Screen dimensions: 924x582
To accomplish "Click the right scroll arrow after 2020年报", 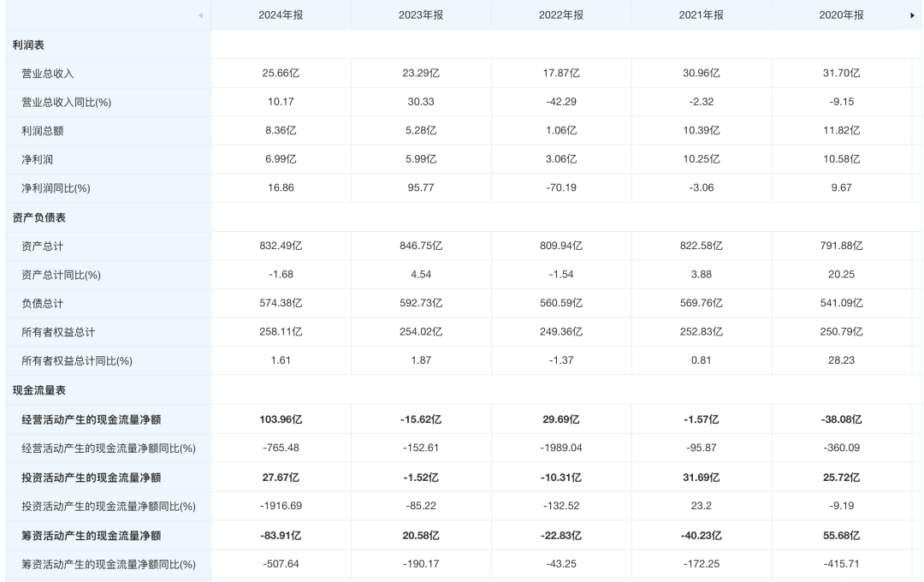I will [x=912, y=15].
